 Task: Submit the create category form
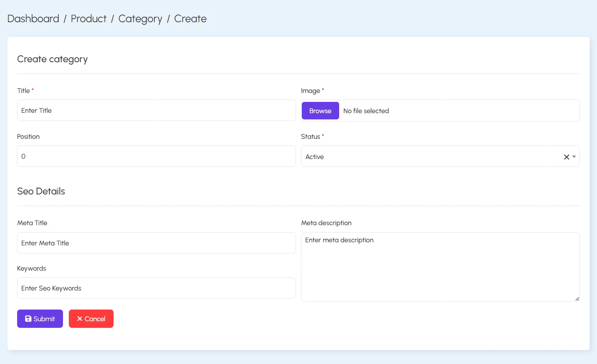[40, 318]
